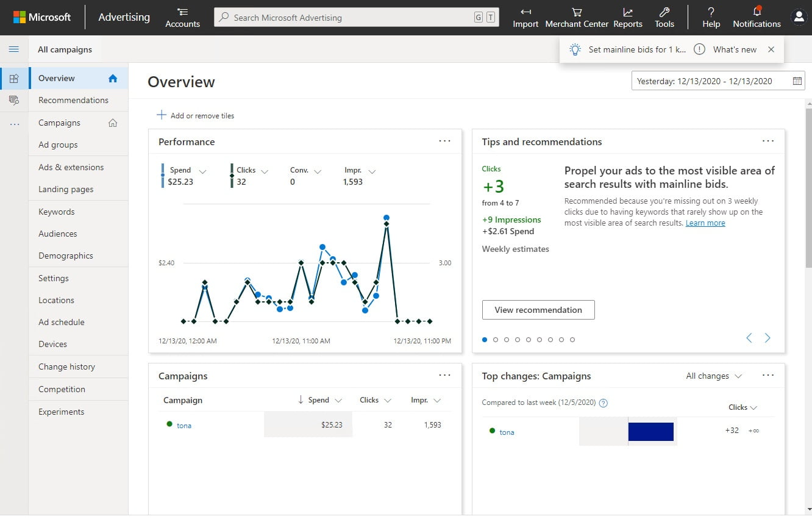The height and width of the screenshot is (519, 812).
Task: Open the date range picker
Action: [x=718, y=81]
